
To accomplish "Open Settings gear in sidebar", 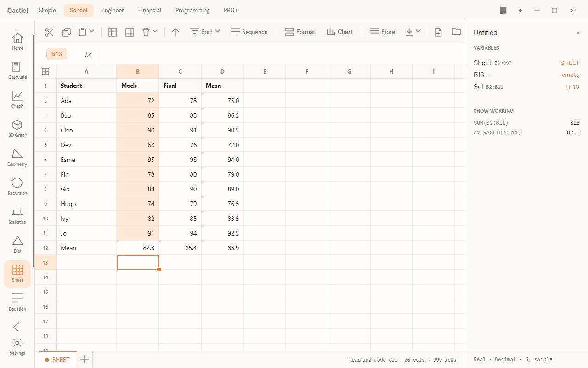I will click(17, 347).
